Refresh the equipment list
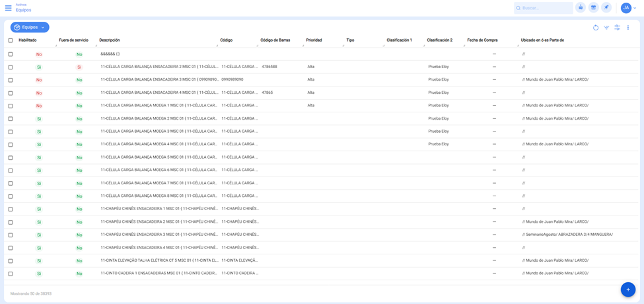This screenshot has width=644, height=304. click(x=596, y=28)
